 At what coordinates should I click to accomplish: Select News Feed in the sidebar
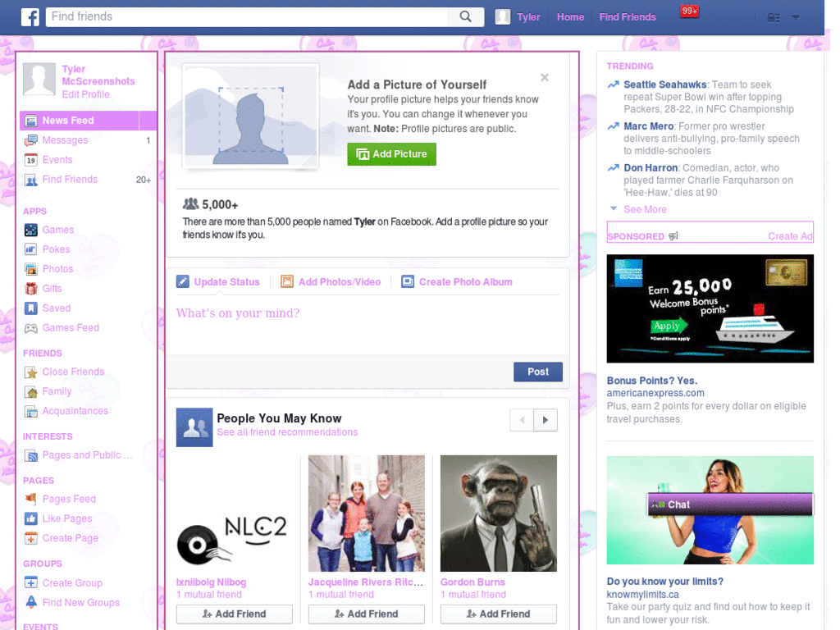[89, 121]
